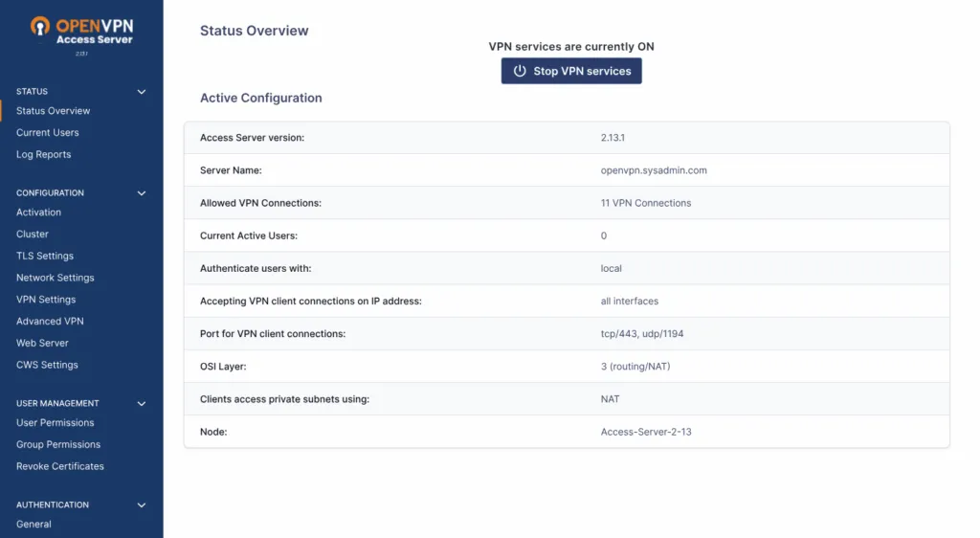Open Cluster configuration
The width and height of the screenshot is (980, 538).
point(33,235)
